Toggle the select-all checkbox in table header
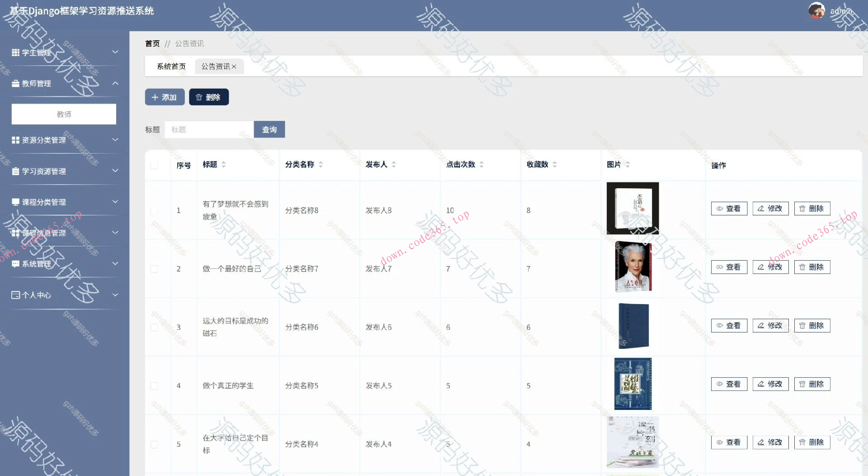The image size is (868, 476). point(154,166)
